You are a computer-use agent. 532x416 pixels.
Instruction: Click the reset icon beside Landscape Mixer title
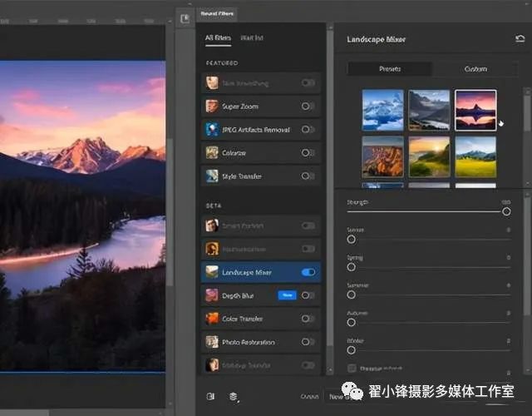pos(520,39)
